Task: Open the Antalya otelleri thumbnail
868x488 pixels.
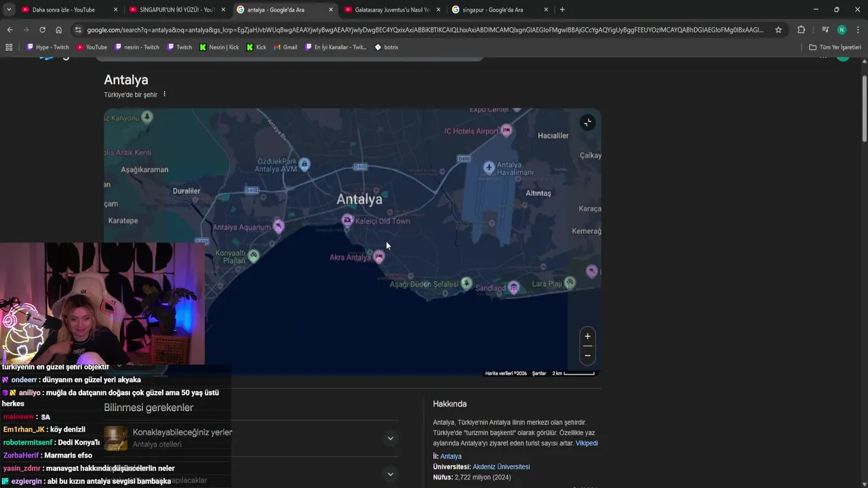Action: pos(115,439)
